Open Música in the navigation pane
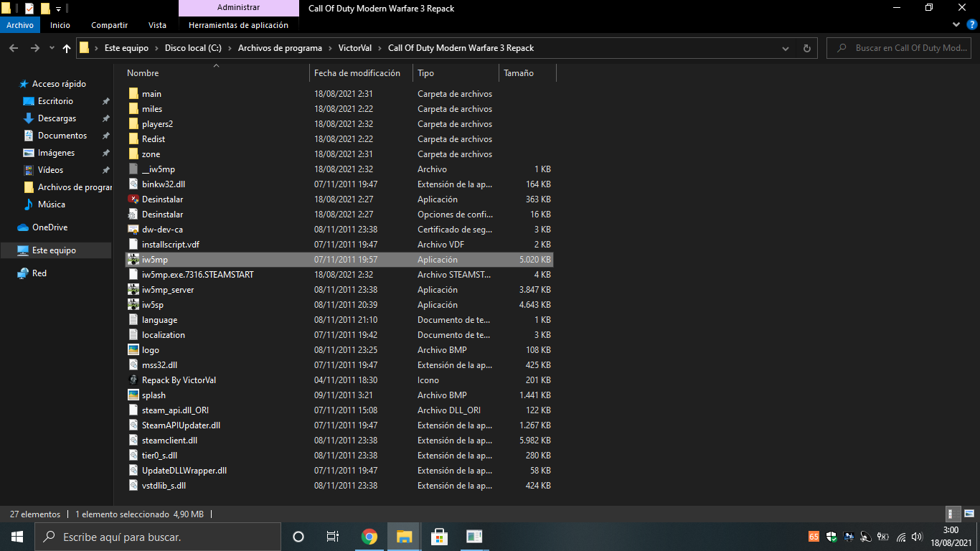 coord(52,204)
